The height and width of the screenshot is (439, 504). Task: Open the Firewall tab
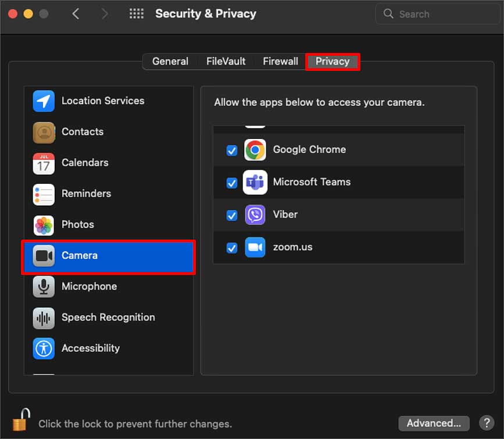(x=280, y=62)
